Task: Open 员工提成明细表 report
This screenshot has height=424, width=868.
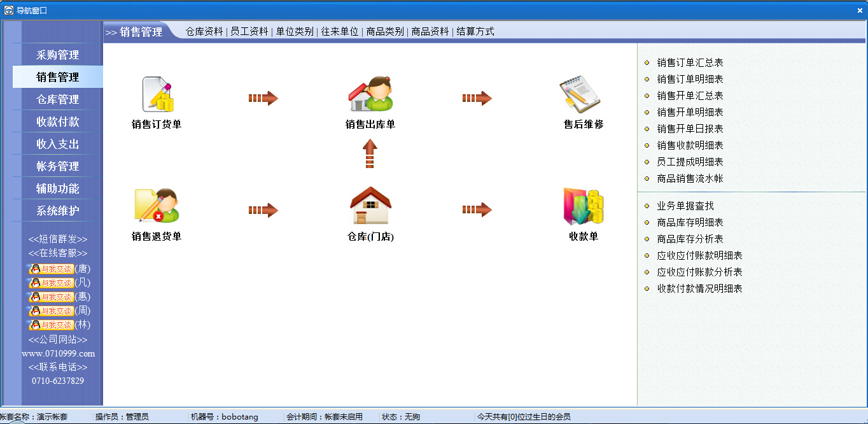Action: click(690, 162)
